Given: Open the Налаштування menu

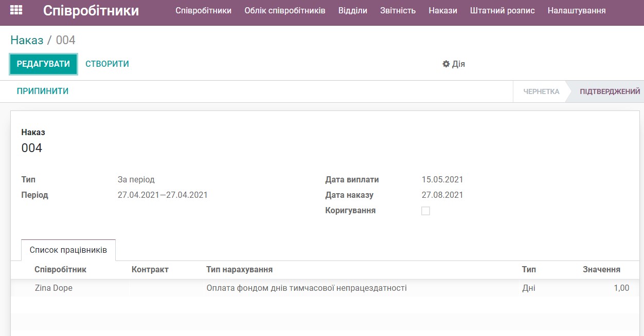Looking at the screenshot, I should 577,10.
